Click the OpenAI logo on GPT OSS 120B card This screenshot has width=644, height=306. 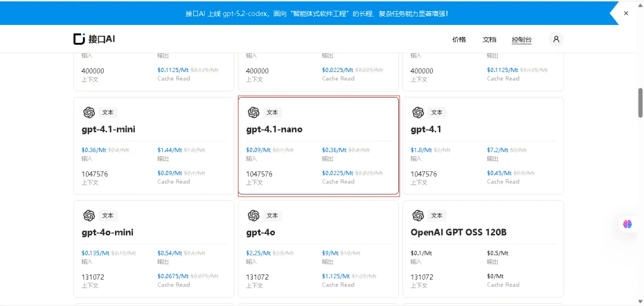pos(418,216)
